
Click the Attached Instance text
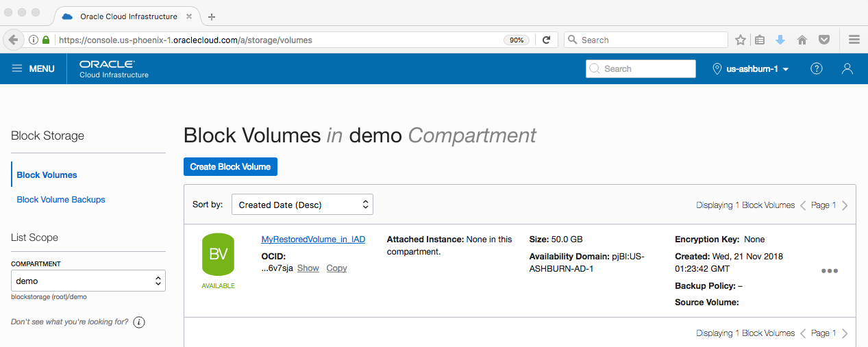click(449, 246)
